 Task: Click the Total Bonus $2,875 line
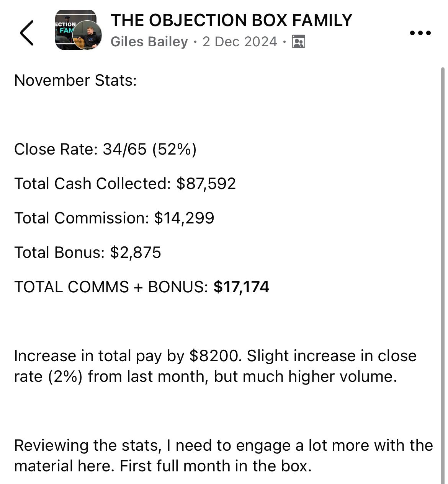[x=88, y=253]
